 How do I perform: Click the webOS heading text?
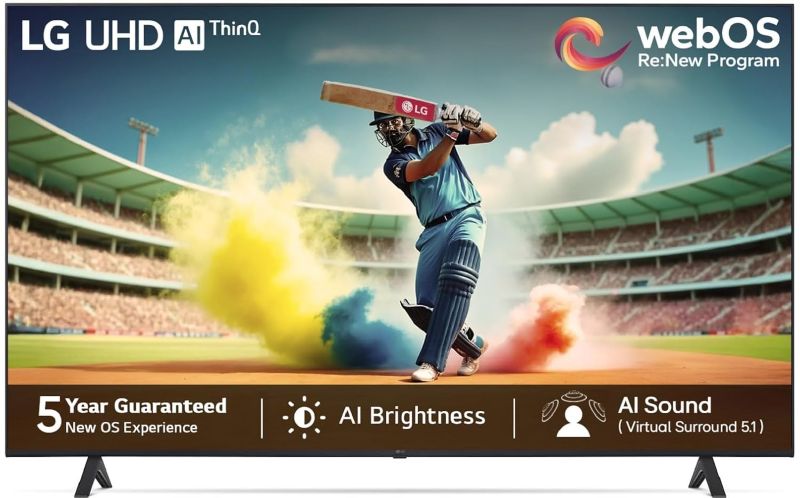tap(709, 33)
